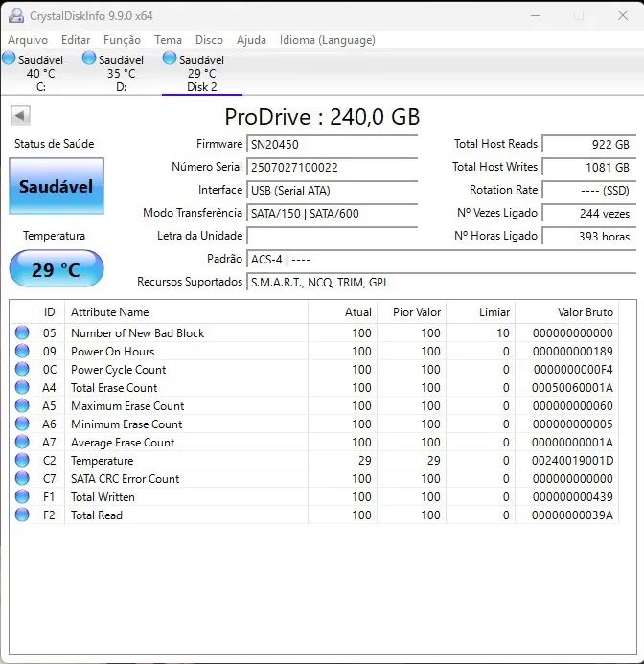Screen dimensions: 644x664
Task: Open the Tema menu
Action: (x=169, y=40)
